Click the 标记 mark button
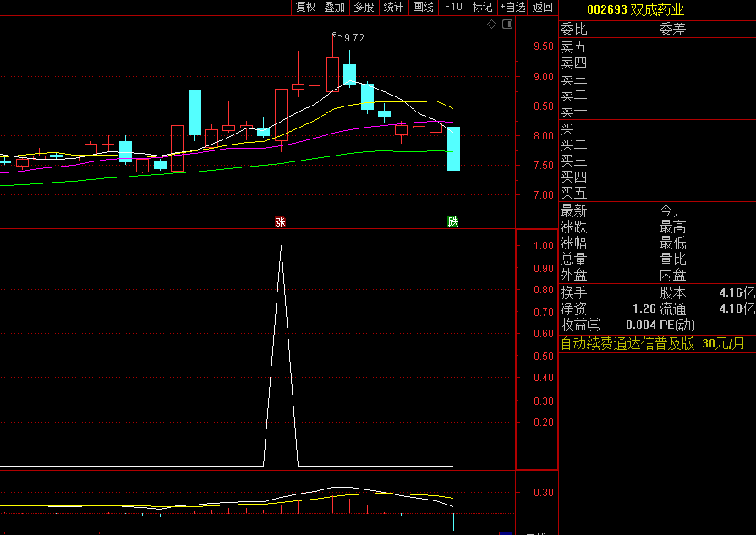This screenshot has width=756, height=535. pyautogui.click(x=482, y=8)
